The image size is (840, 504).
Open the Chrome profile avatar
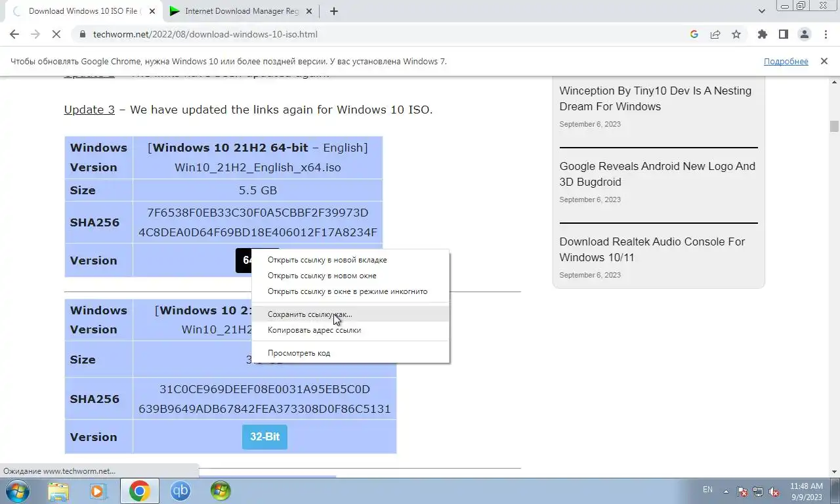click(804, 34)
